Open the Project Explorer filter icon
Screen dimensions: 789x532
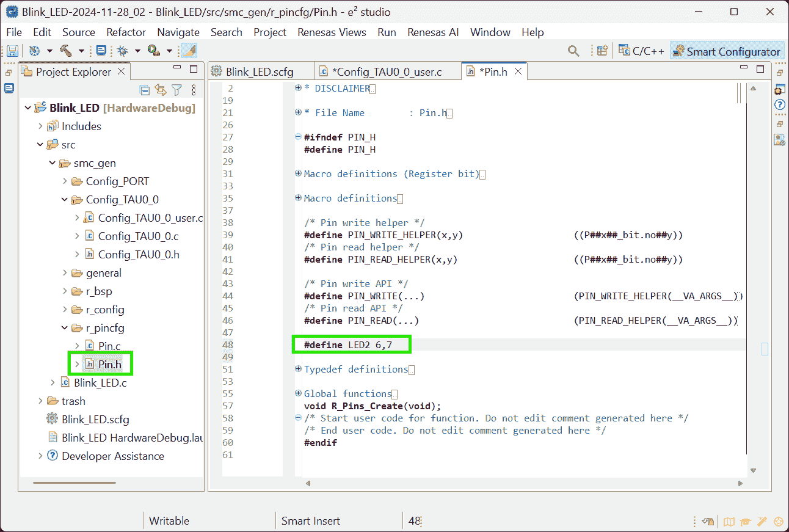click(x=177, y=90)
